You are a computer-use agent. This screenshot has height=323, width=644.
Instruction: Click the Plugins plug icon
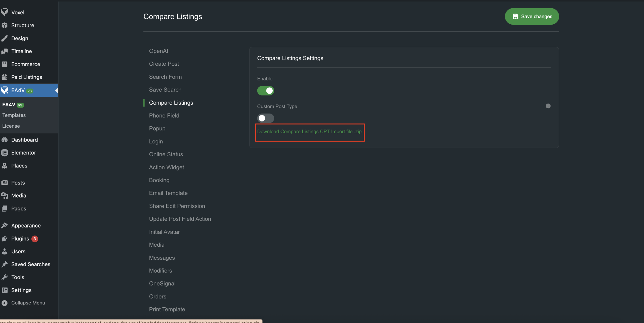tap(5, 239)
